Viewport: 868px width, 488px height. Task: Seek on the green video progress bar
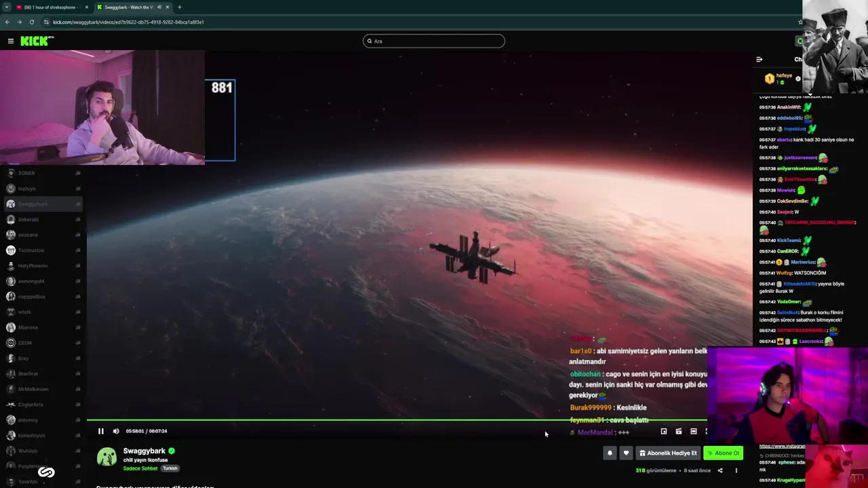tap(397, 420)
